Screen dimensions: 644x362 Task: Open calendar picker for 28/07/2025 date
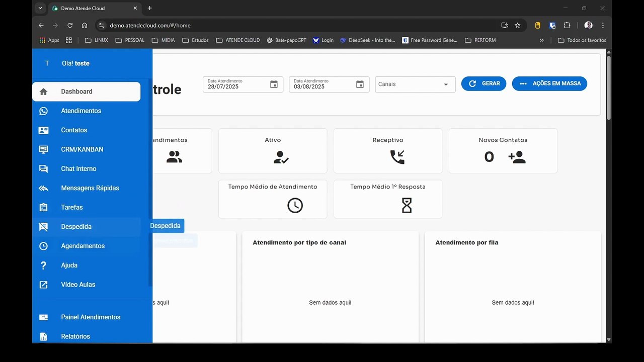pos(274,84)
